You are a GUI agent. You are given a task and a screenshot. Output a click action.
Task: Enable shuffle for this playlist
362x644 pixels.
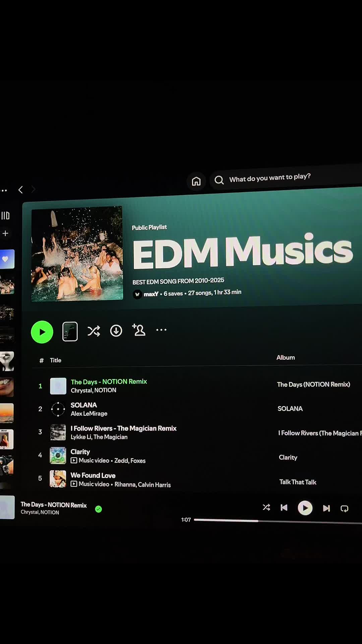coord(94,331)
